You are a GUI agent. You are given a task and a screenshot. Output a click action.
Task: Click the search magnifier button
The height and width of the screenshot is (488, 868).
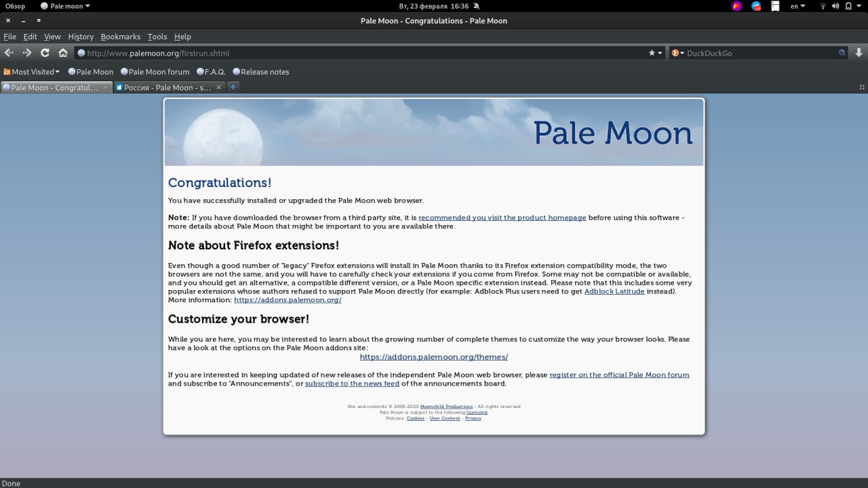coord(842,53)
